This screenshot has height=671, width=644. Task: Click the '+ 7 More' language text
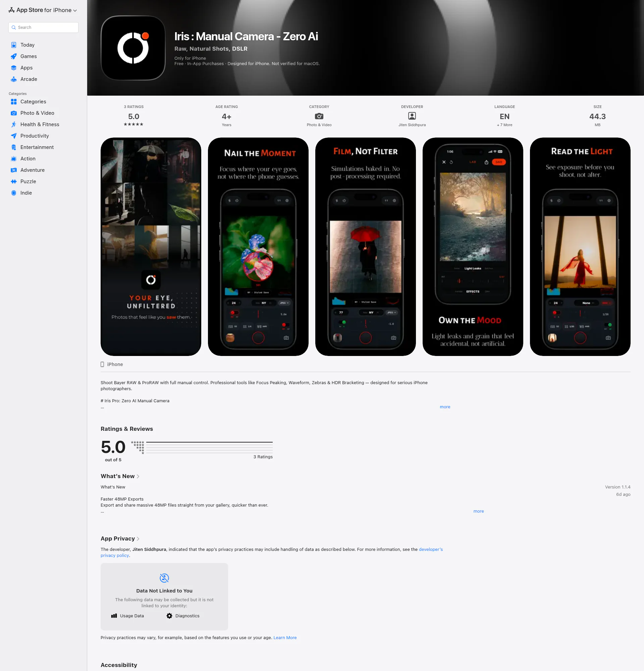[x=504, y=125]
